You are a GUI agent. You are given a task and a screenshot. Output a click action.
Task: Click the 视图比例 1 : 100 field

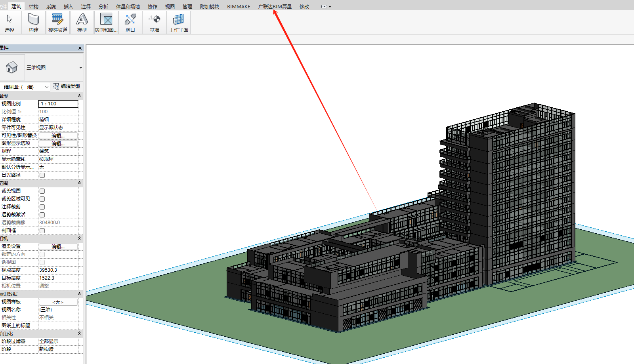click(58, 104)
